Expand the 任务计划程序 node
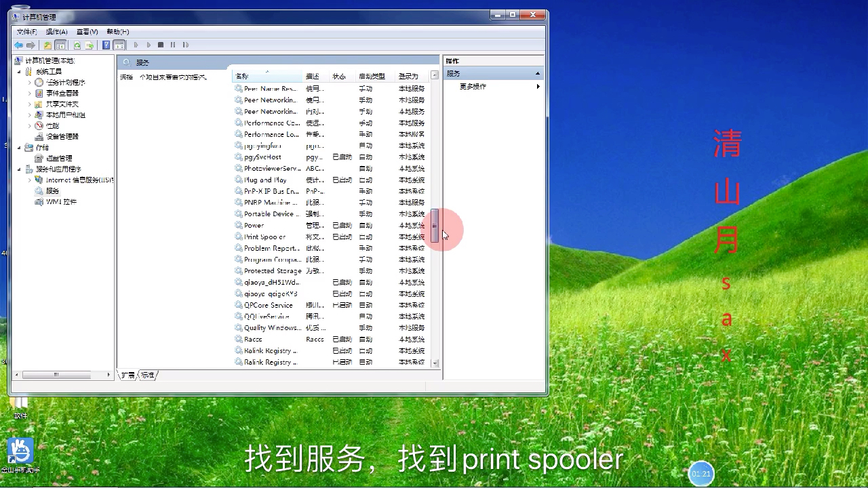 (29, 83)
